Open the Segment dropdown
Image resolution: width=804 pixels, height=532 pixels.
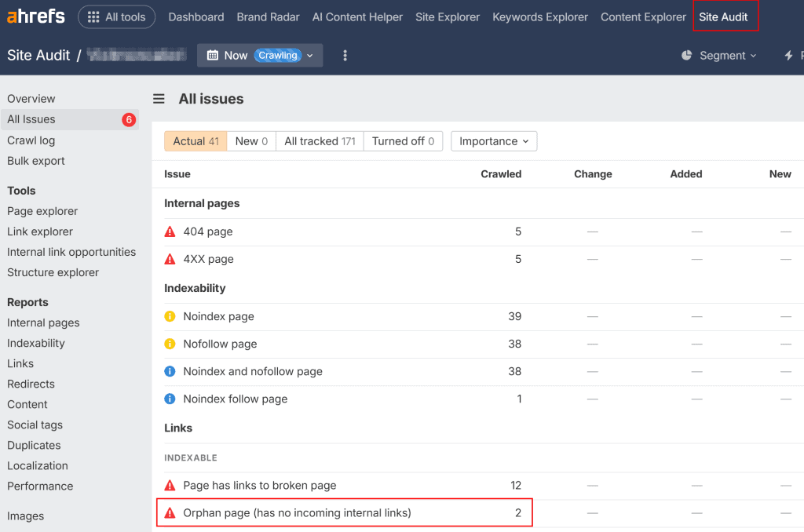[728, 56]
